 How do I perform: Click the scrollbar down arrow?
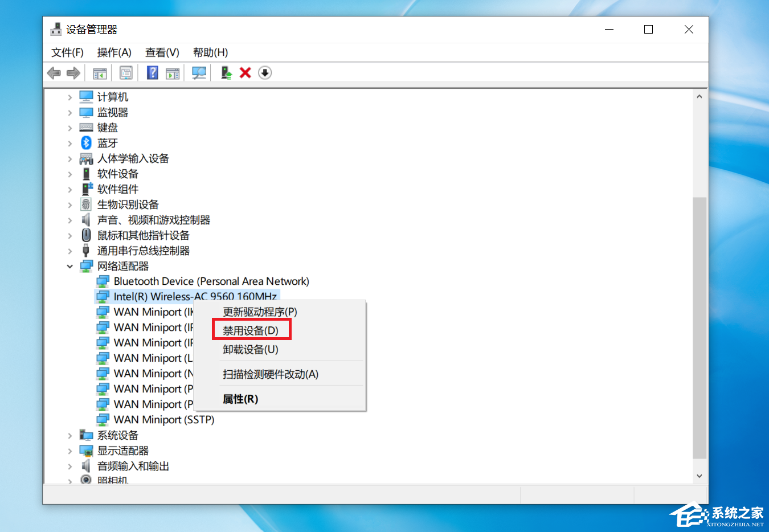700,476
